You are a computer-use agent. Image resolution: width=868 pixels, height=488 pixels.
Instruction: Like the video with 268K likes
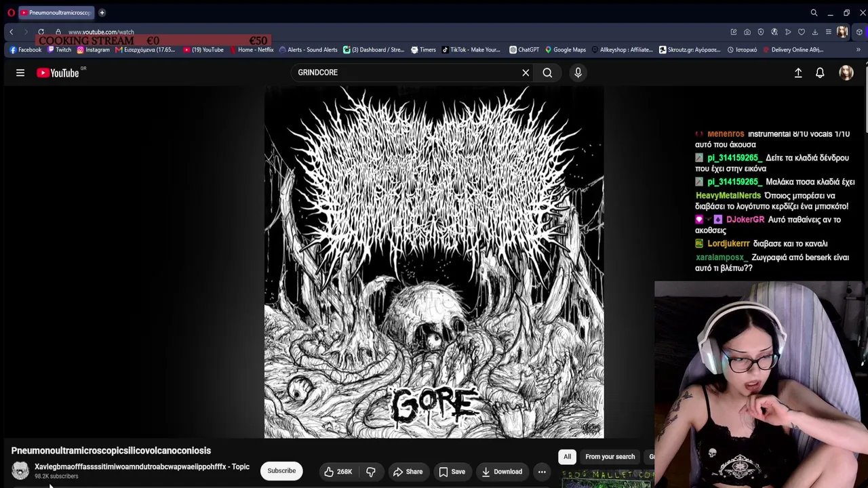tap(337, 472)
